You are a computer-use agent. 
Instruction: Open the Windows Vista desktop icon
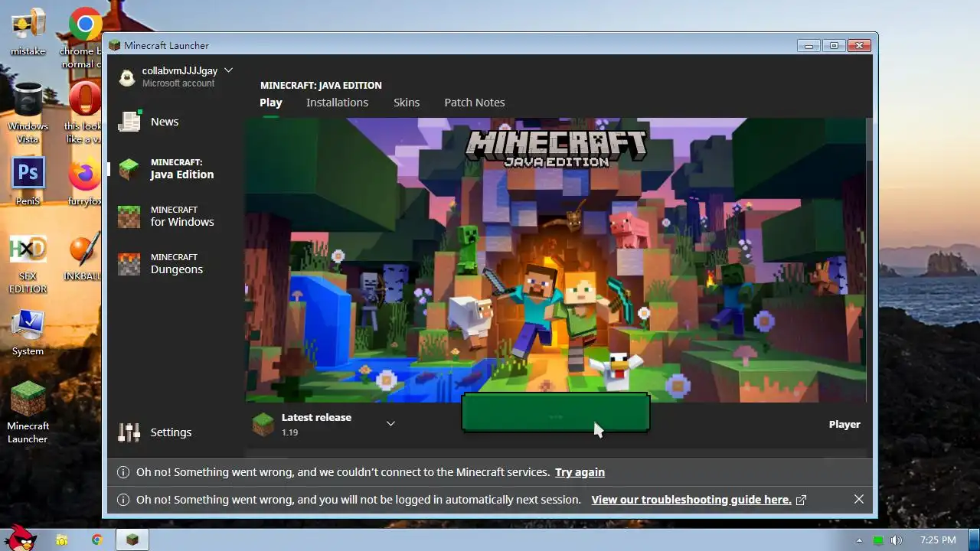(x=28, y=112)
